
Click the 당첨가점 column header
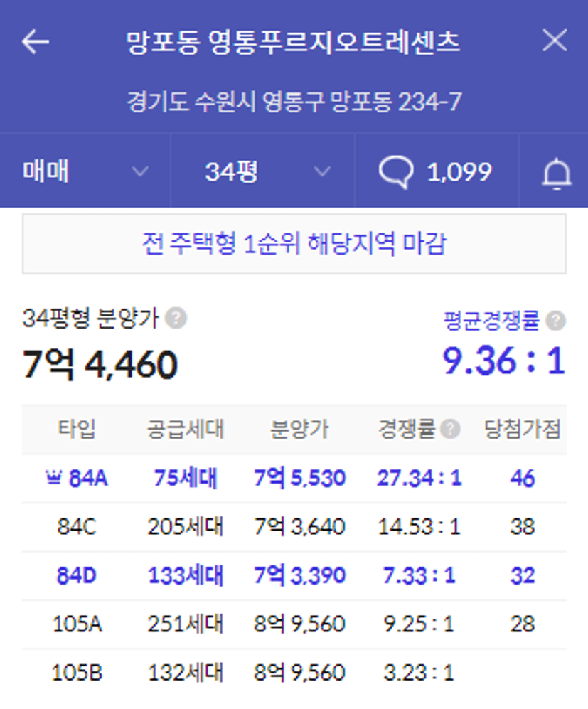point(523,429)
